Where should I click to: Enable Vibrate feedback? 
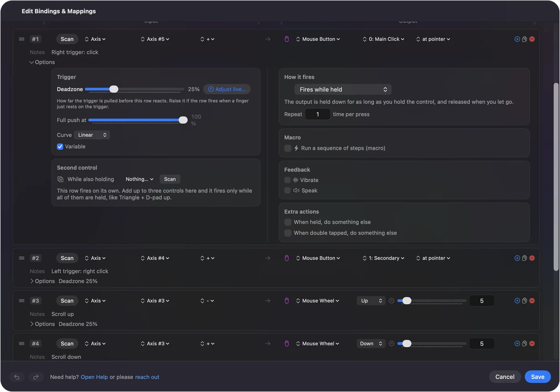click(288, 180)
